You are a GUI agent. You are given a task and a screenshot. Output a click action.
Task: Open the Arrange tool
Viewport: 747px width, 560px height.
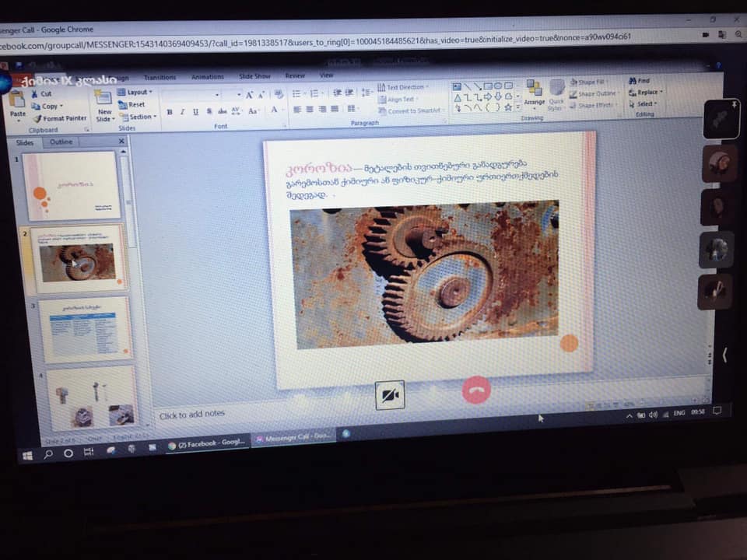point(534,93)
